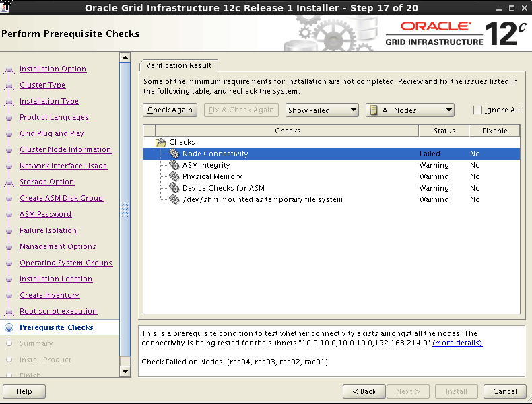Click the Failed status of Node Connectivity
This screenshot has width=532, height=404.
tap(430, 154)
